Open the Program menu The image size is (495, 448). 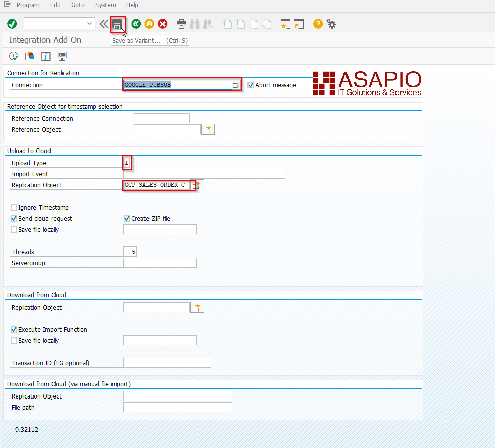[x=28, y=5]
